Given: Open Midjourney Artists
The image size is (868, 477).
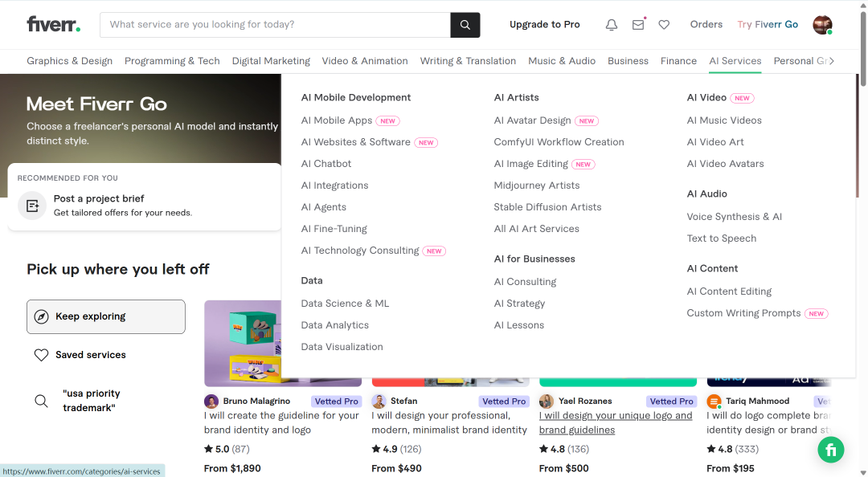Looking at the screenshot, I should click(537, 185).
